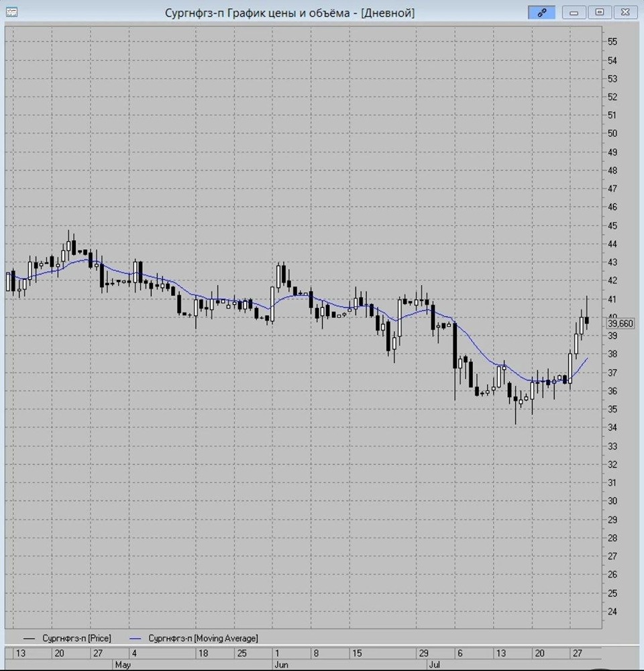The image size is (644, 671).
Task: Select the Сургнфгз-п [Moving Average] legend entry
Action: point(203,638)
